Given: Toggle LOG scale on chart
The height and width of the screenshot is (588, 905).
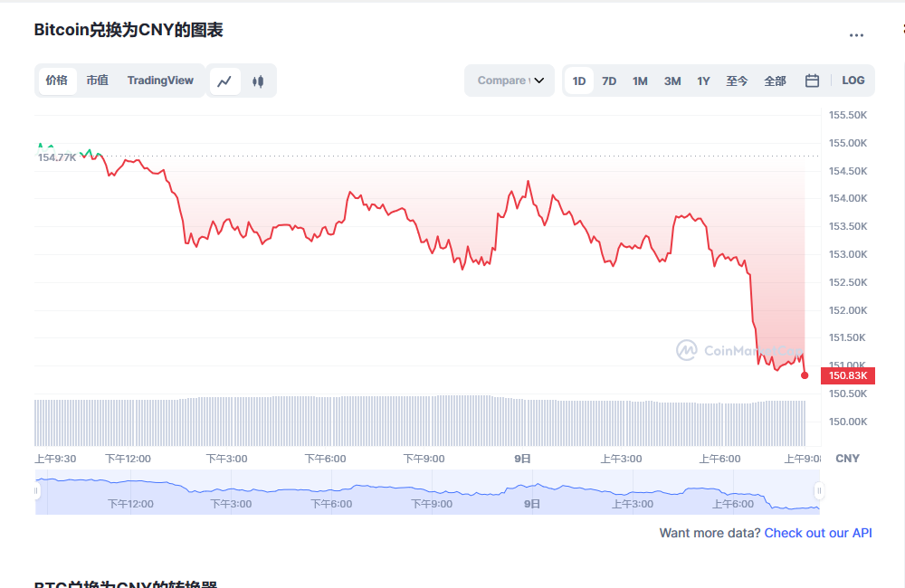Looking at the screenshot, I should pos(853,81).
